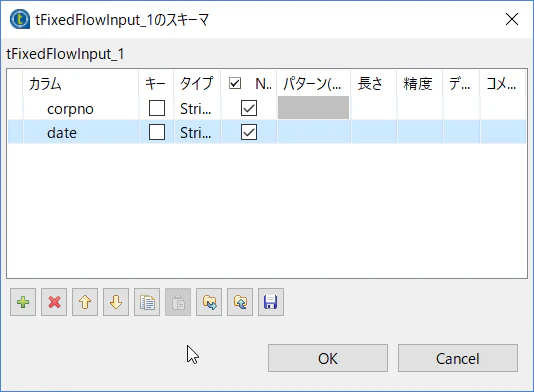Click the tFixedFlowInput_1 schema label

point(65,54)
